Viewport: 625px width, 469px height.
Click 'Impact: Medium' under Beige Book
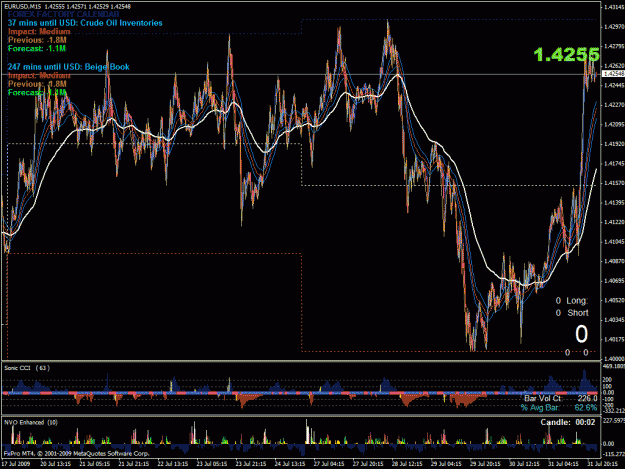[x=39, y=75]
